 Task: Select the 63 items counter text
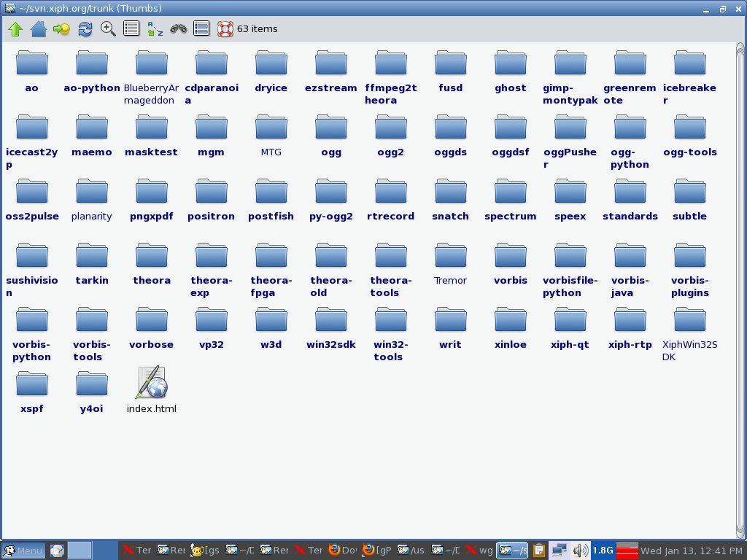[258, 29]
